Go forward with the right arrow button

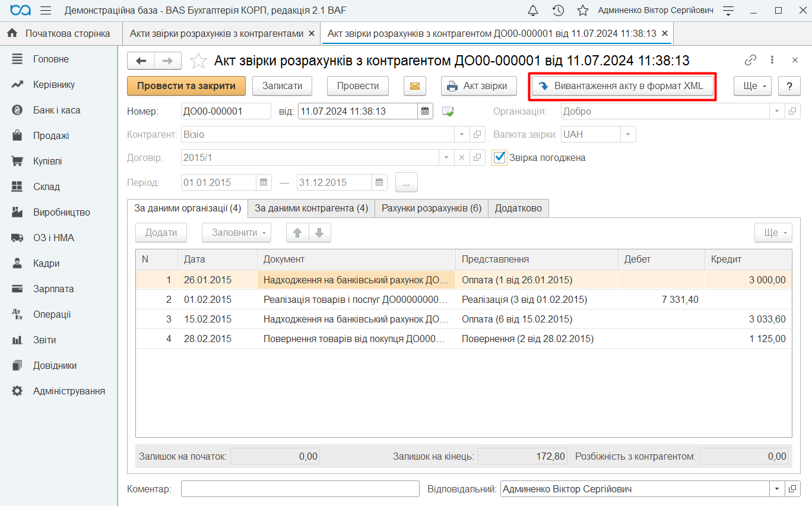coord(168,61)
